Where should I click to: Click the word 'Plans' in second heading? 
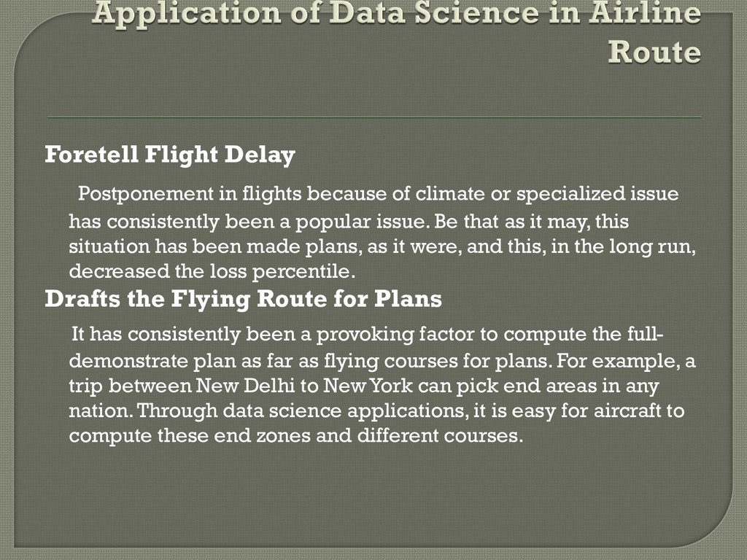point(408,299)
